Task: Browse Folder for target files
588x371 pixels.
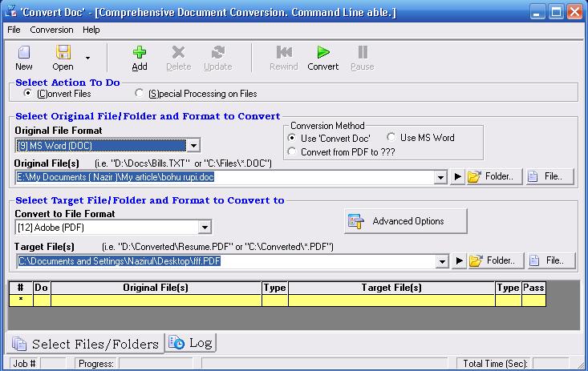Action: 496,260
